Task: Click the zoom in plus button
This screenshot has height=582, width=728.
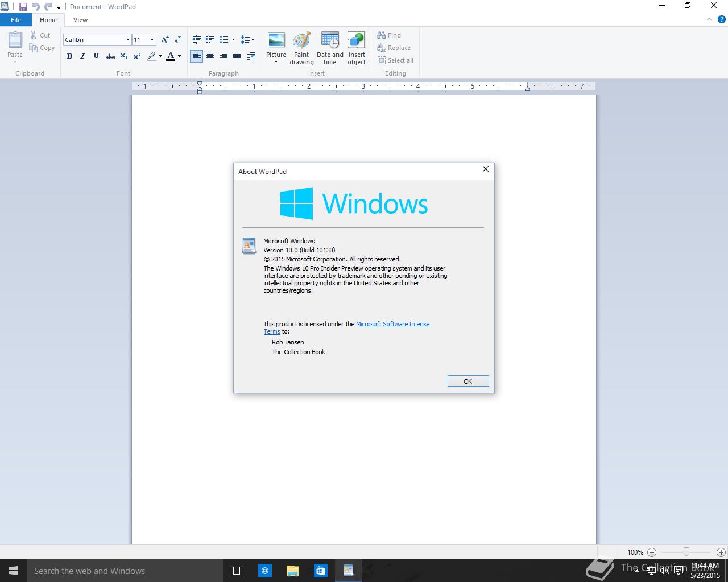Action: click(721, 552)
